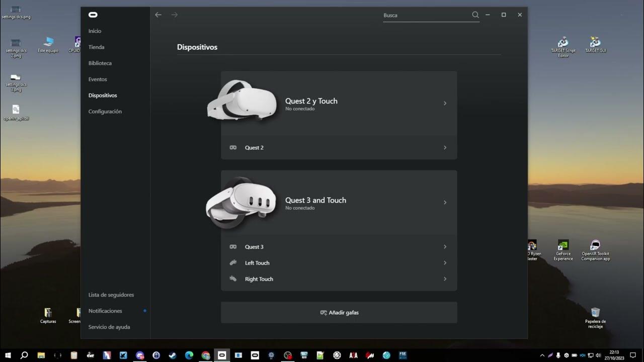Click the Quest 3 headset image
The image size is (644, 362).
tap(241, 202)
